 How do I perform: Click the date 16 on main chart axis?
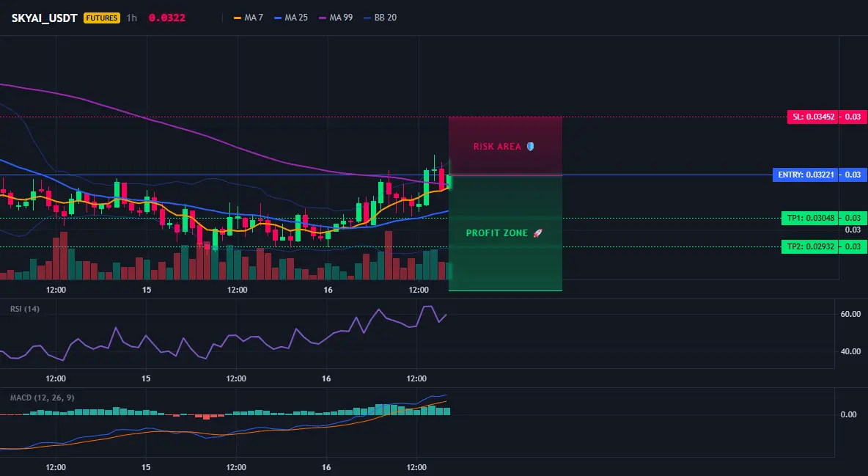pos(328,290)
